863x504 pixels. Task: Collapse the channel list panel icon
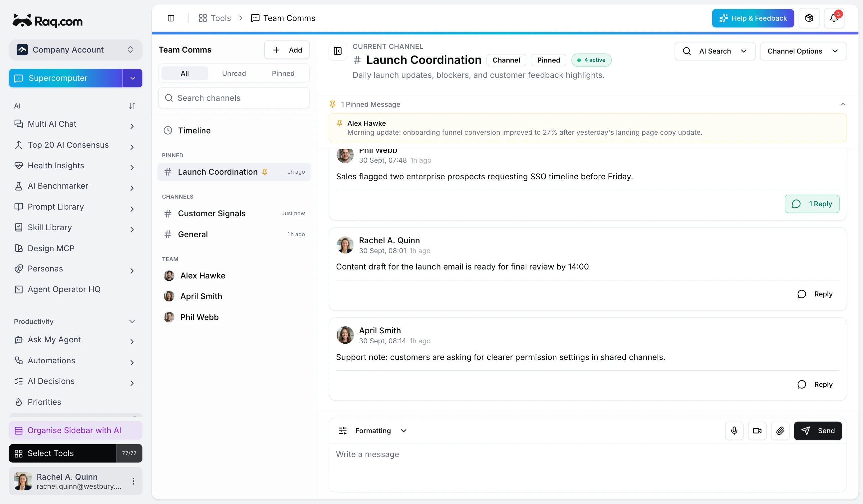click(x=338, y=51)
